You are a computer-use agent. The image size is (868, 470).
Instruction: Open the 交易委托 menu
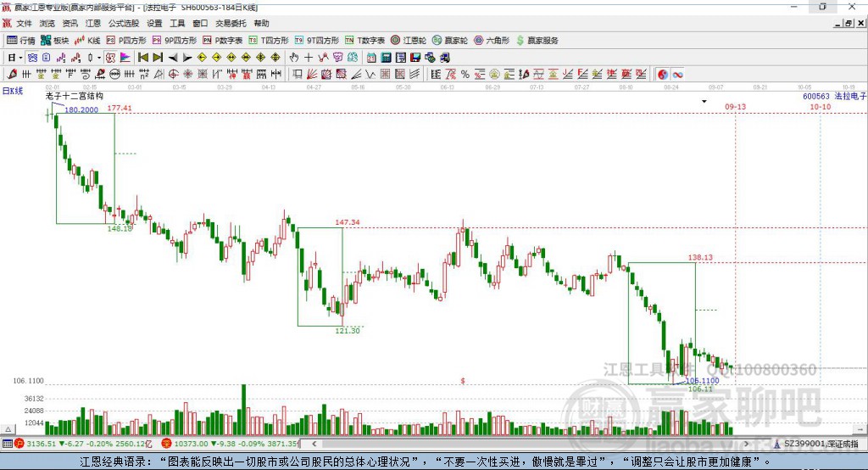(x=231, y=23)
